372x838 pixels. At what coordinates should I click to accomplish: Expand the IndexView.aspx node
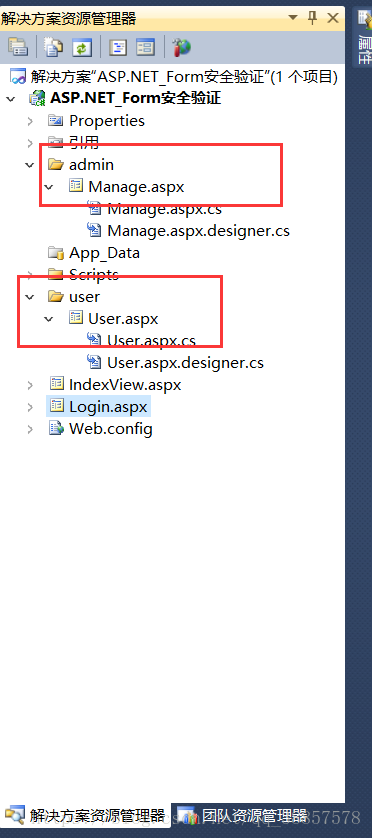point(30,385)
